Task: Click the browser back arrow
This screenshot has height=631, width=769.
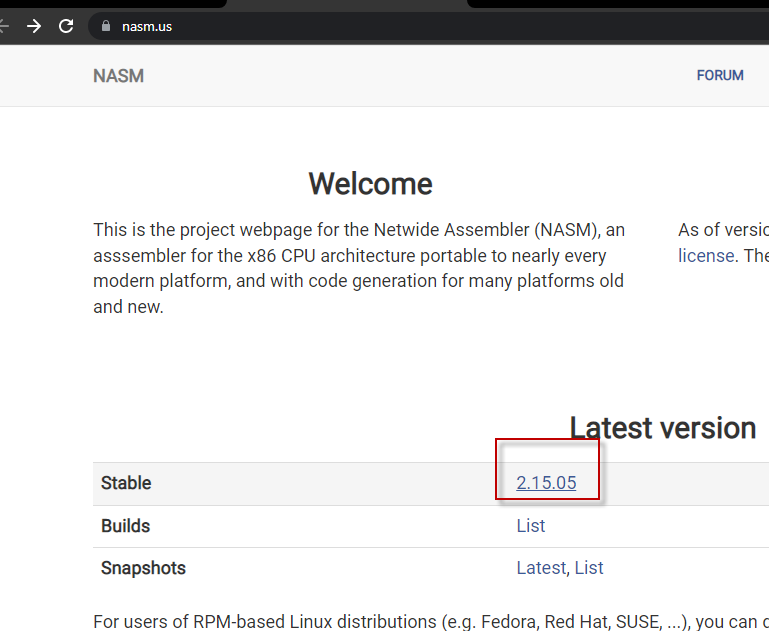Action: [x=4, y=26]
